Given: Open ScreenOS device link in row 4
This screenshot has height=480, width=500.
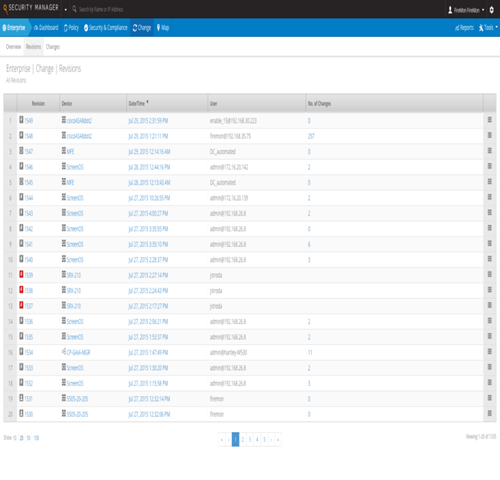Looking at the screenshot, I should click(75, 167).
